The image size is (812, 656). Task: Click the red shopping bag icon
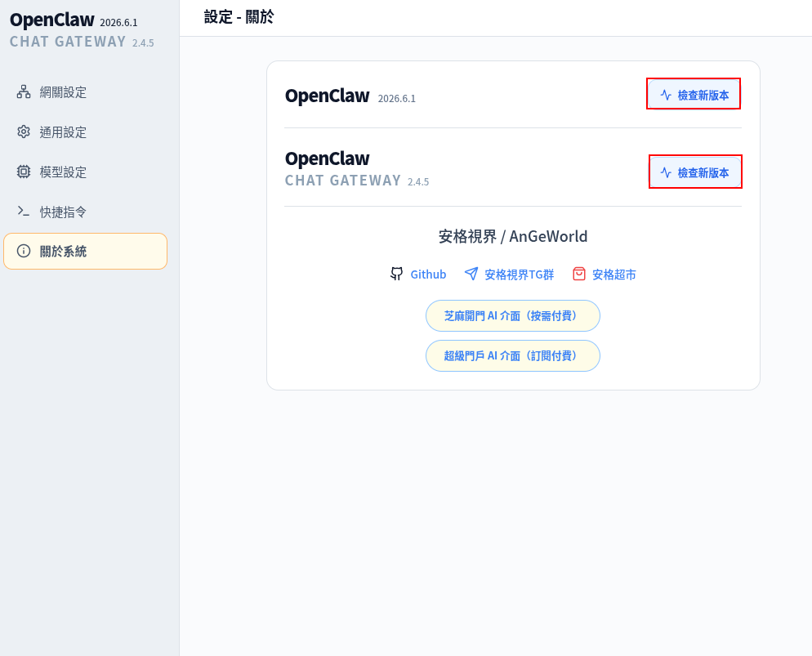pyautogui.click(x=579, y=274)
